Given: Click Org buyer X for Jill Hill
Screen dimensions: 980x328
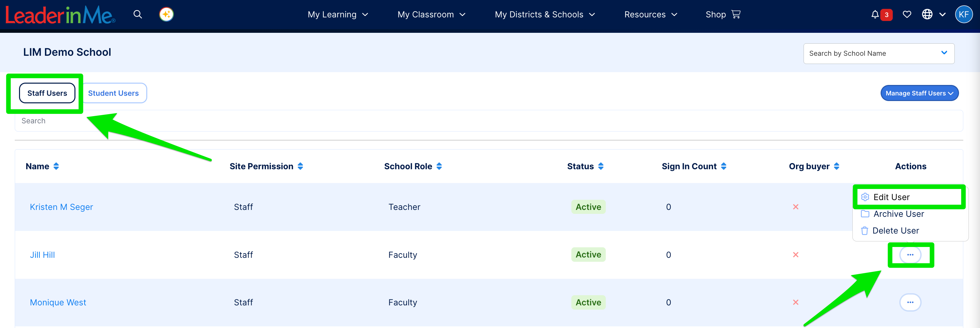Looking at the screenshot, I should pyautogui.click(x=795, y=255).
